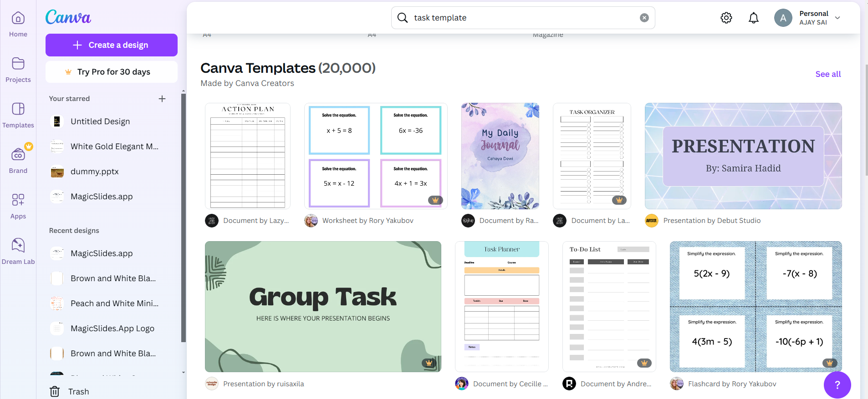
Task: Open recent design Peach and White Mini...
Action: click(x=105, y=303)
